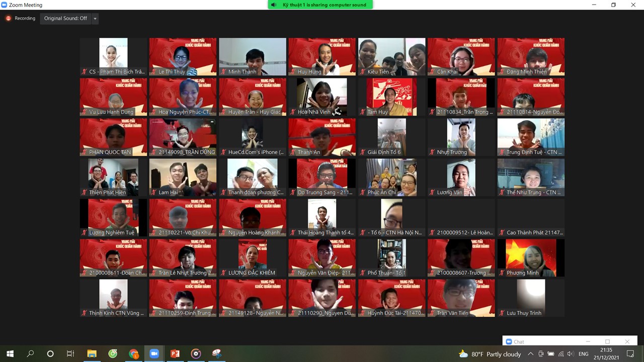Screen dimensions: 644x362
Task: Click the muted mic icon beside Kiều Tiên
Action: click(363, 72)
